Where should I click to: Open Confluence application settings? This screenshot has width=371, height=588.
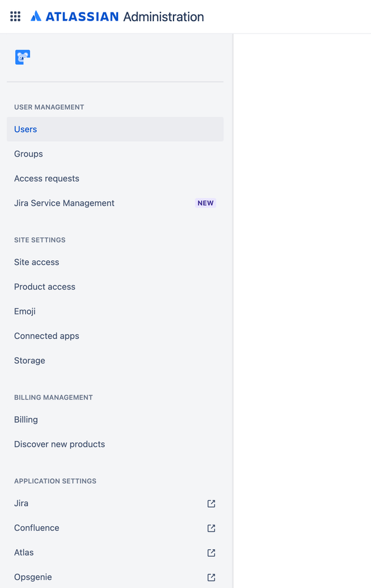[115, 528]
